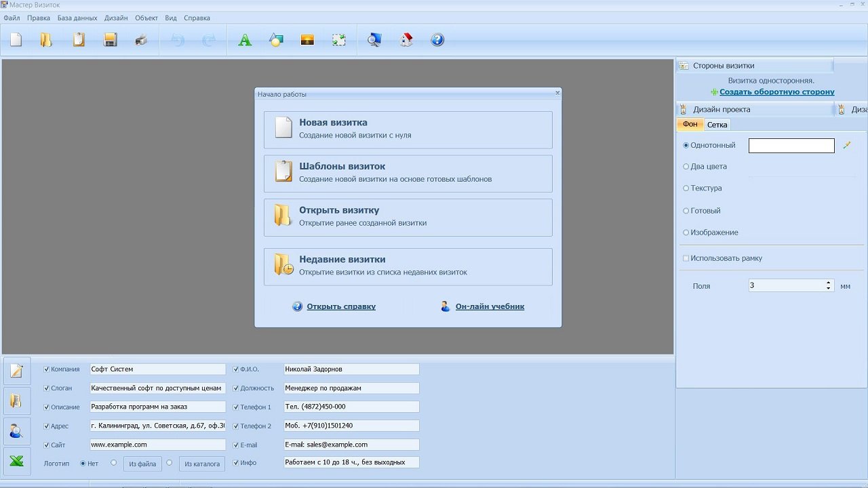Click the Print icon in toolbar
The width and height of the screenshot is (868, 488).
pyautogui.click(x=141, y=41)
